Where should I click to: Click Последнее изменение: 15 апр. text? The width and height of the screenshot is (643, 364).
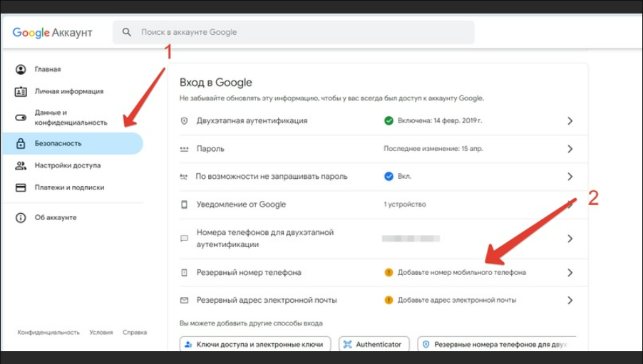433,149
